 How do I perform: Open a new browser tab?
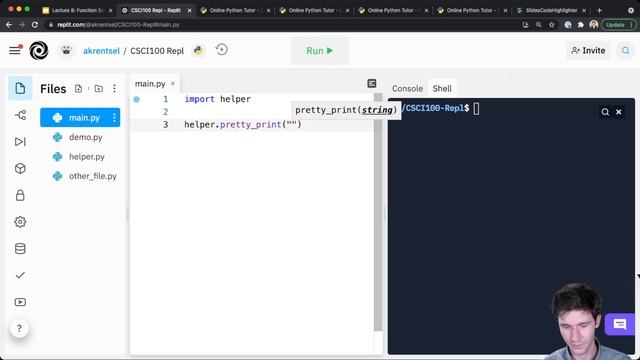coord(599,11)
